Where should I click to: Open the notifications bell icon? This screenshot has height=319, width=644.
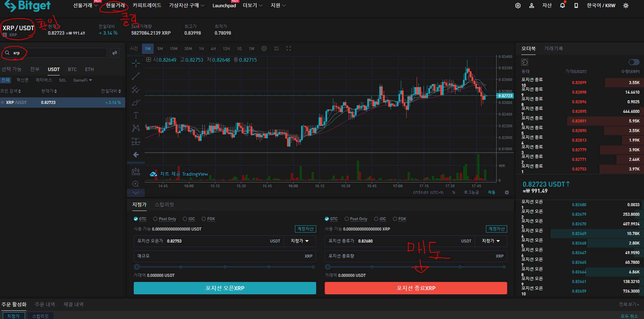[562, 5]
